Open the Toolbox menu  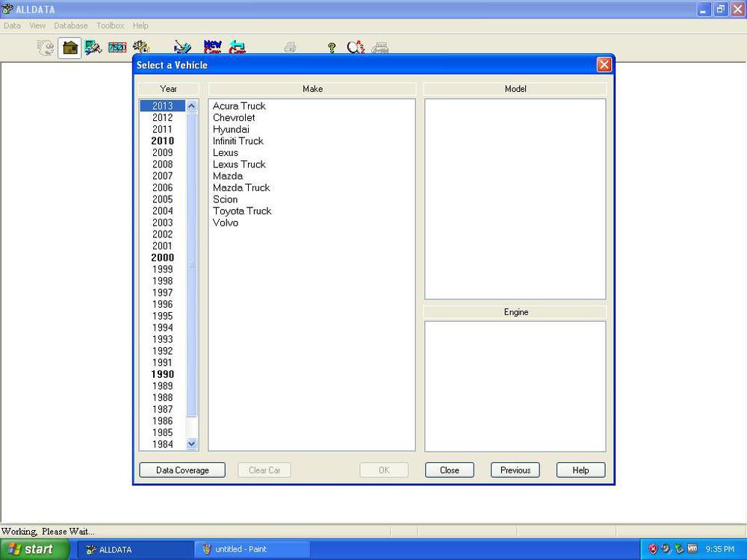(x=111, y=25)
